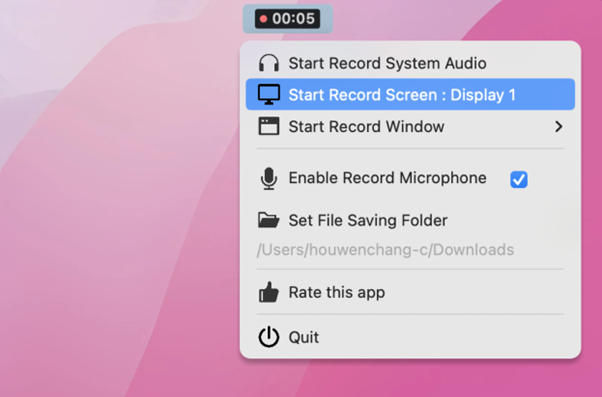Click the power icon next to Quit
The image size is (602, 397).
pos(268,337)
